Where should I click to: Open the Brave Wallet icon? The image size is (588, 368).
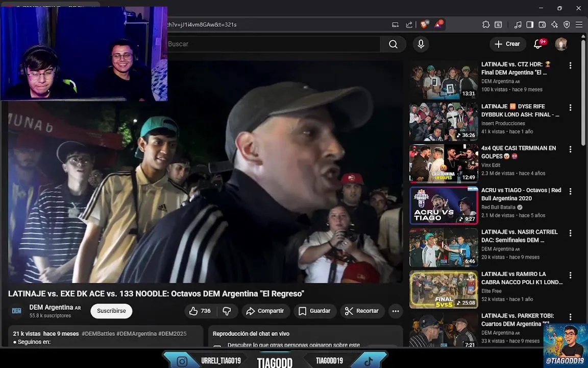click(x=542, y=25)
